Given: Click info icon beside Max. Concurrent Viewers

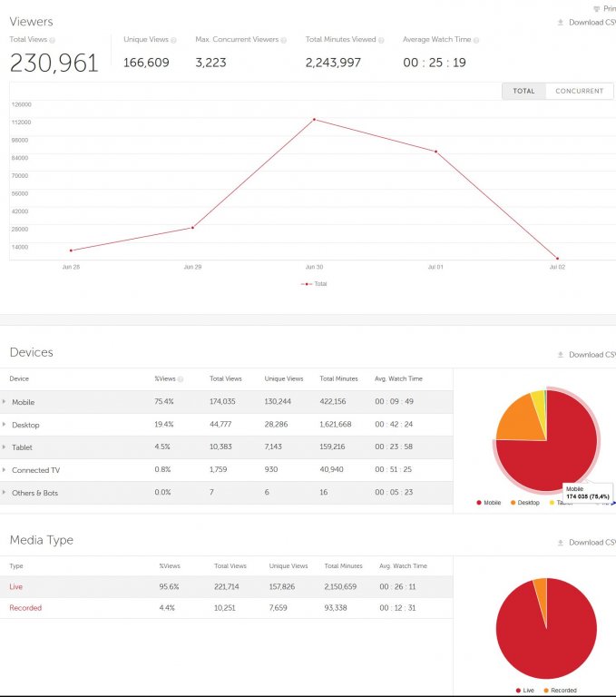Looking at the screenshot, I should pos(284,40).
